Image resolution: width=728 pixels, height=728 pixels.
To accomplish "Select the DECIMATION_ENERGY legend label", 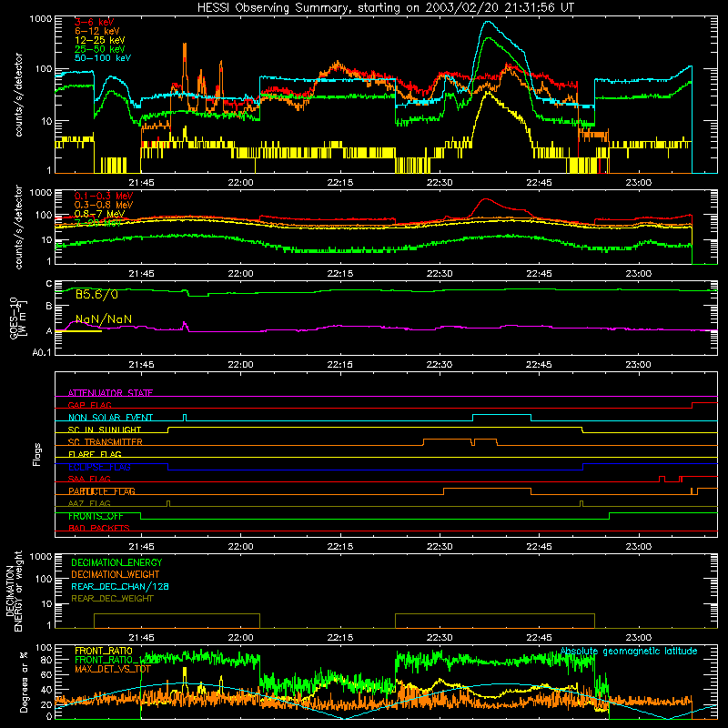I will pyautogui.click(x=116, y=562).
